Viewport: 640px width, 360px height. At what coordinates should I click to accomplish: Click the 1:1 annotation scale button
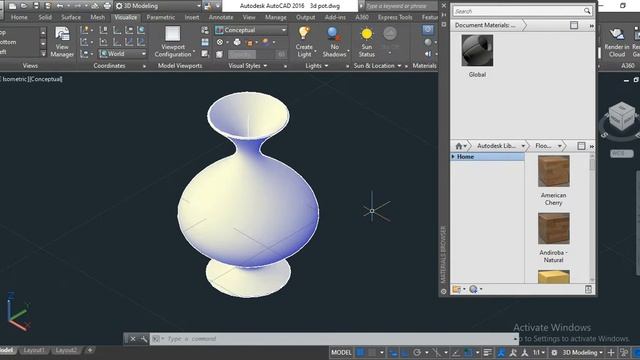click(538, 352)
